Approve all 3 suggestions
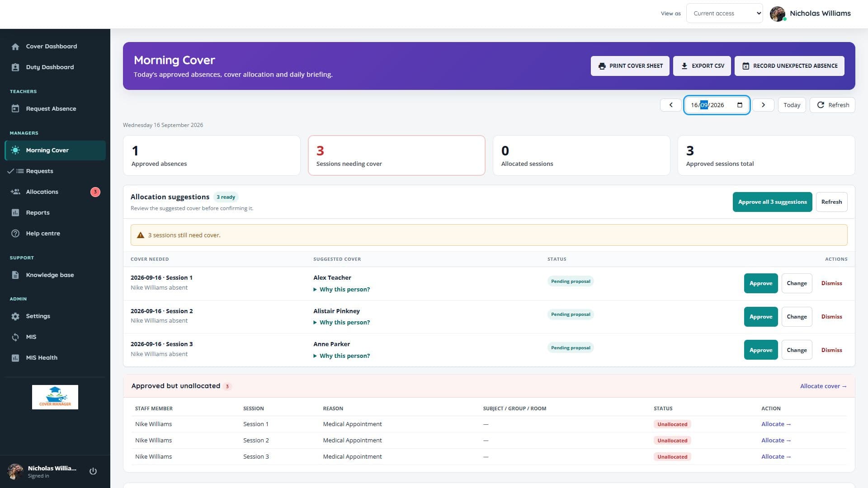 (772, 202)
